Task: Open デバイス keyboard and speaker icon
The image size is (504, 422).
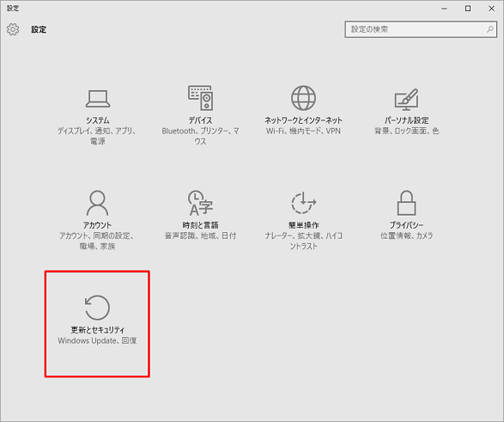Action: click(201, 98)
